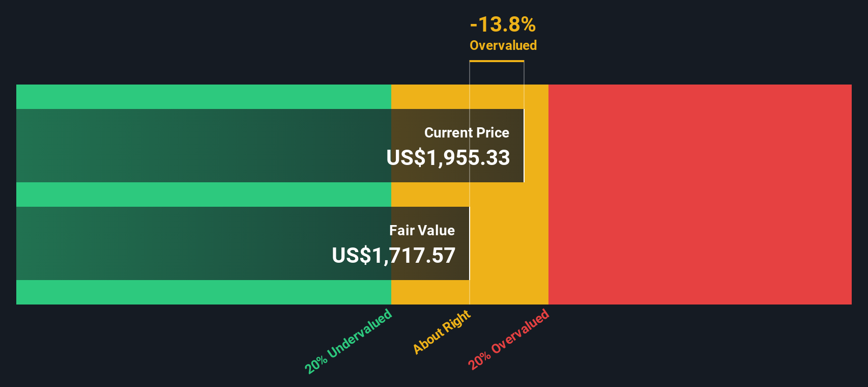Click the yellow area right of Fair Value bar
The width and height of the screenshot is (868, 387).
coord(509,243)
